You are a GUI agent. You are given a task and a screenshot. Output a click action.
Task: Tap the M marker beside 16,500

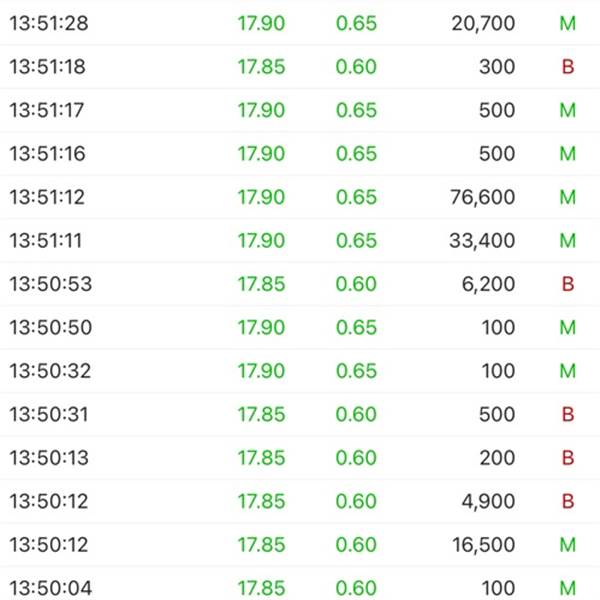coord(568,545)
